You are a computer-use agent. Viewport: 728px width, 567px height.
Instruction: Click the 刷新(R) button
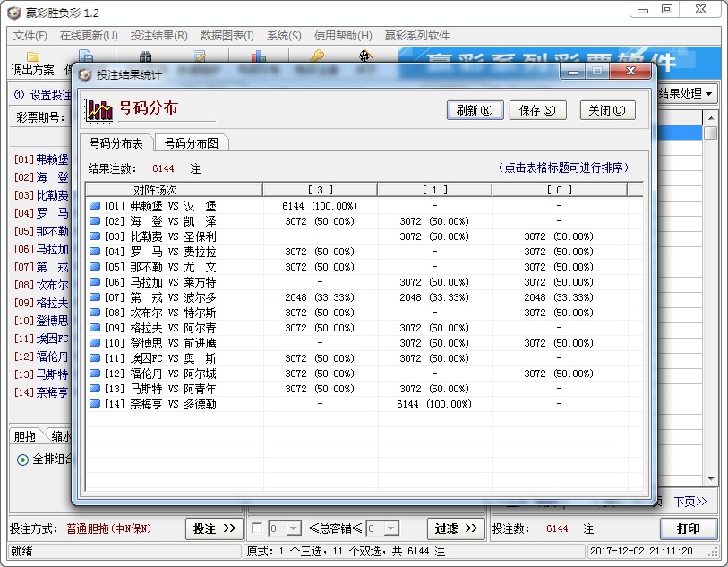(472, 109)
